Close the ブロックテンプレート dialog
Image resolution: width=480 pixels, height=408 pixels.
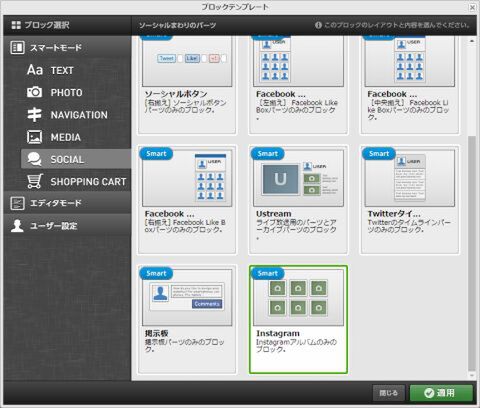(472, 7)
